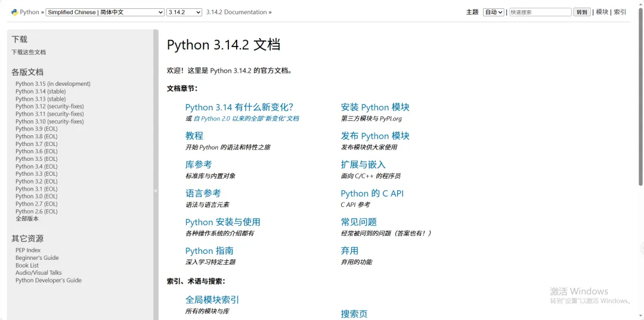The image size is (644, 320).
Task: Go to 模块 in the top navigation
Action: (602, 12)
